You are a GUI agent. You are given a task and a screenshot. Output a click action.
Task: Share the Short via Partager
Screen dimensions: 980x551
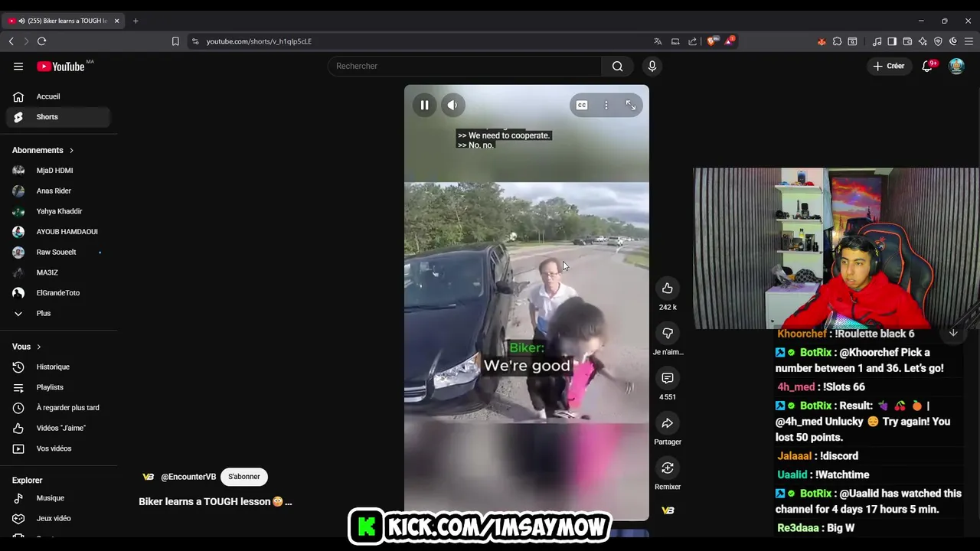[x=668, y=423]
